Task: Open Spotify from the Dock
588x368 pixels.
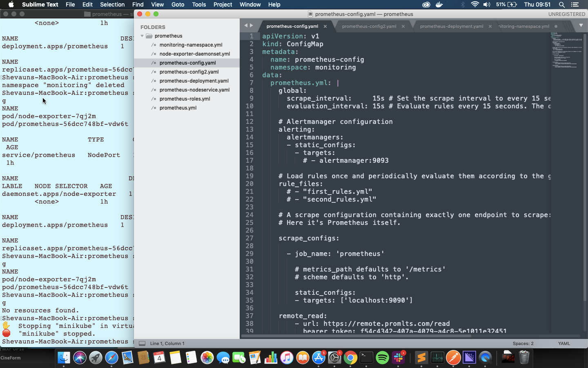Action: point(382,357)
